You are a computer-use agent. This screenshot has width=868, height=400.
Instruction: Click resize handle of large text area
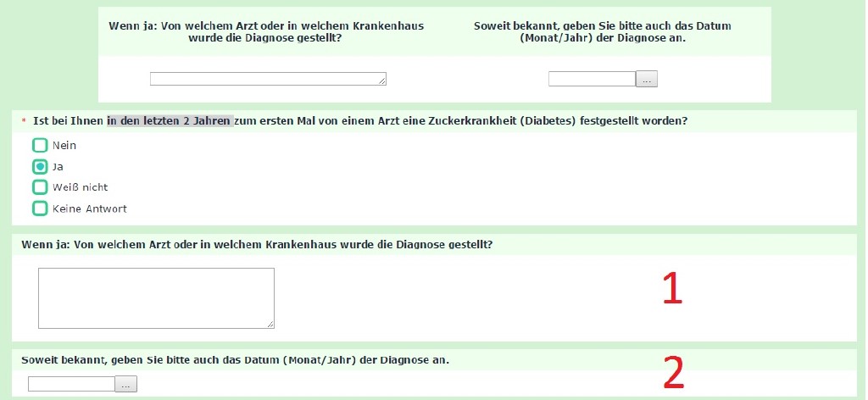coord(270,324)
